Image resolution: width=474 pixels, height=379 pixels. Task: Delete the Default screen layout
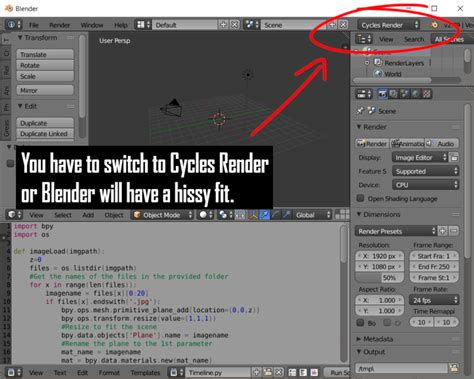[x=235, y=25]
